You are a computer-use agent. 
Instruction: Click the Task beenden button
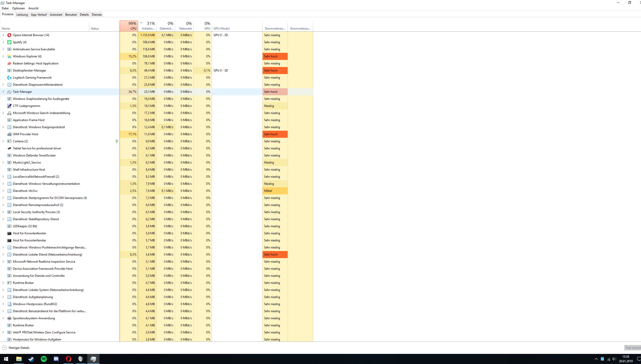point(632,348)
